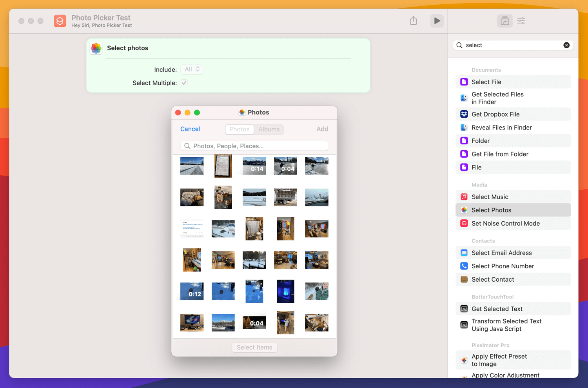Click the Select Phone Number icon
Image resolution: width=588 pixels, height=388 pixels.
[x=464, y=266]
